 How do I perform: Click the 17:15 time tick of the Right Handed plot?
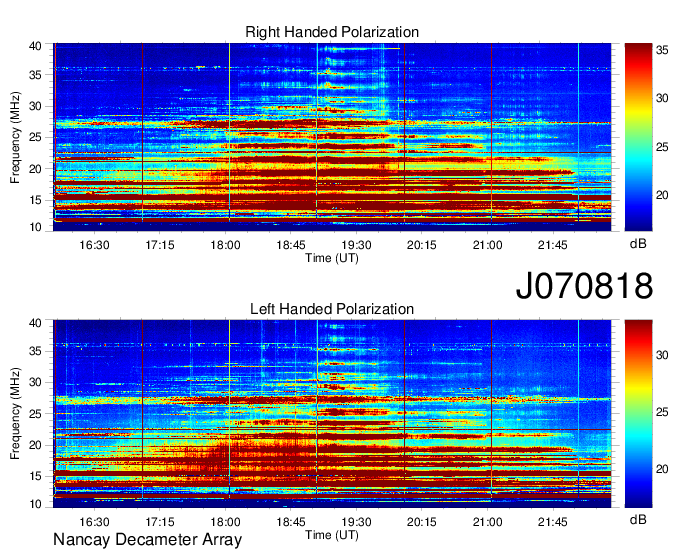click(160, 245)
